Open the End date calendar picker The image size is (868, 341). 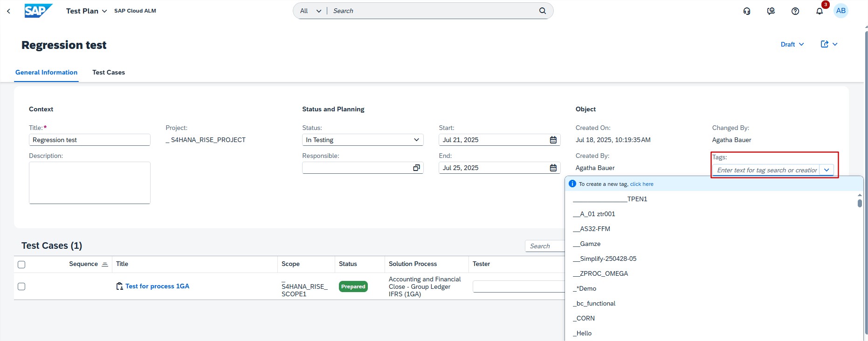(553, 168)
